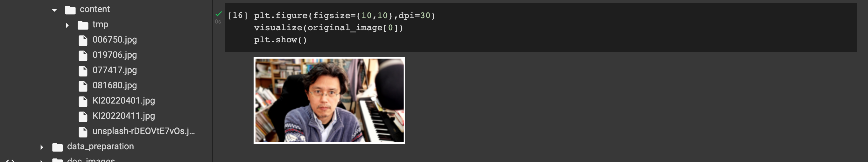The height and width of the screenshot is (162, 868).
Task: Click the cell execution count [16]
Action: point(238,16)
